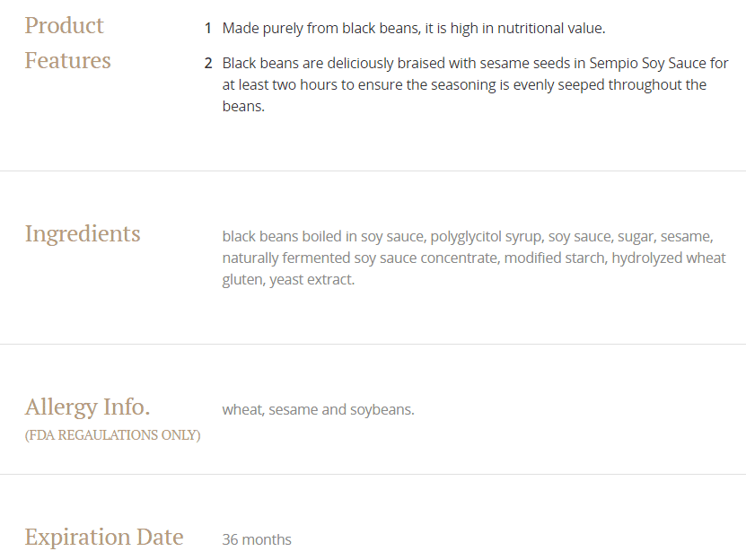Click the divider line above Allergy Info.
Viewport: 746px width, 560px height.
pos(373,344)
